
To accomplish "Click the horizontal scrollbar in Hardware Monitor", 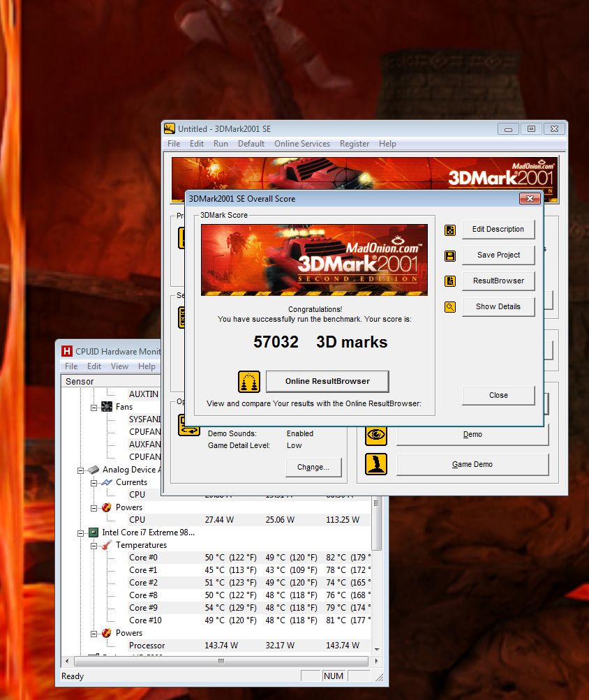I will point(221,661).
